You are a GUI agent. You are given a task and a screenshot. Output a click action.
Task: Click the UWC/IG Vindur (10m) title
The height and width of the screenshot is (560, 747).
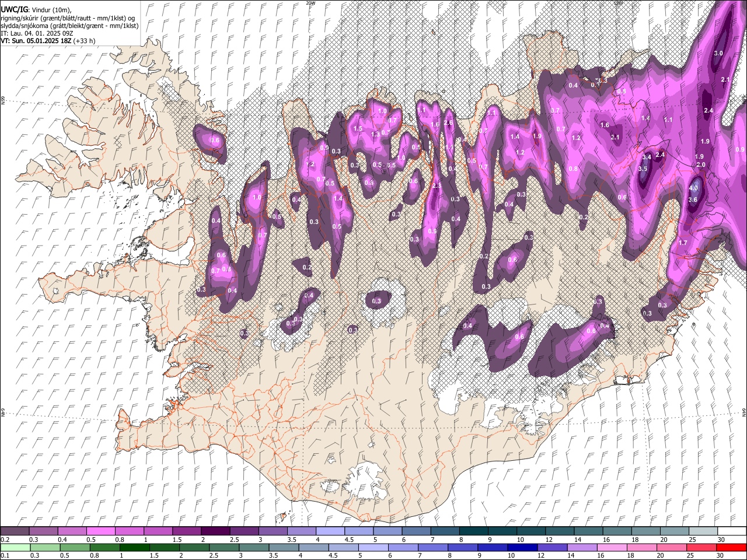pyautogui.click(x=36, y=10)
